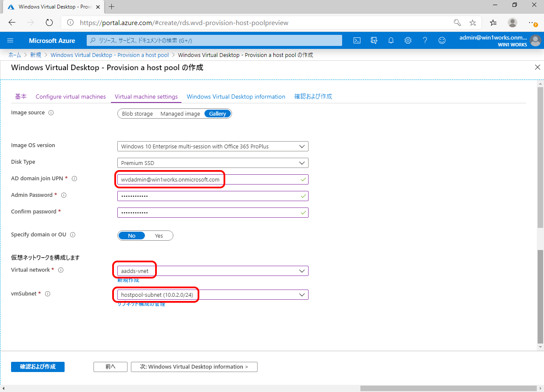Select Blob storage image source
Image resolution: width=544 pixels, height=392 pixels.
[137, 114]
